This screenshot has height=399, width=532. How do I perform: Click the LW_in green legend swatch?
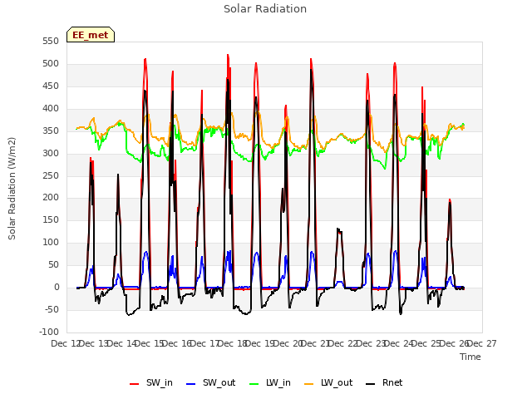point(254,384)
